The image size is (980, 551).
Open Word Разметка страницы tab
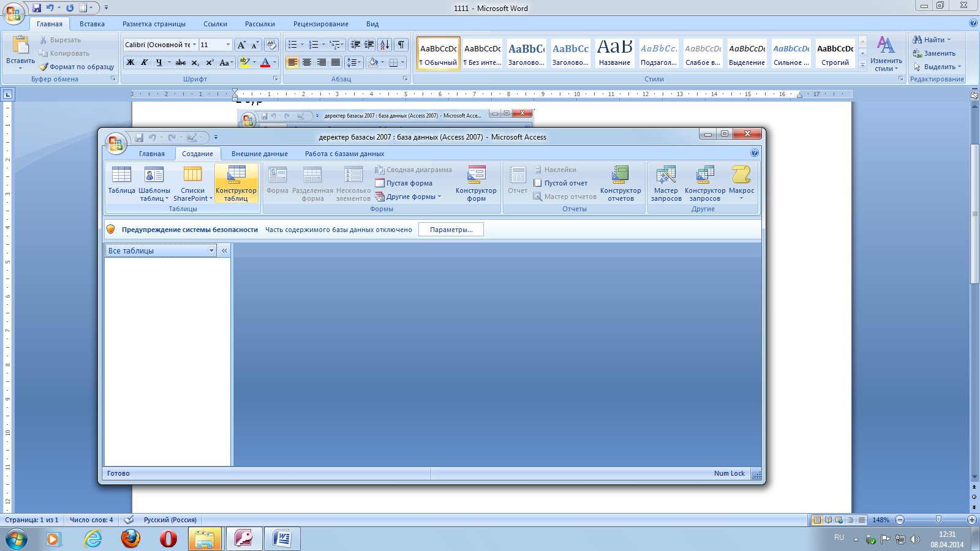[154, 24]
